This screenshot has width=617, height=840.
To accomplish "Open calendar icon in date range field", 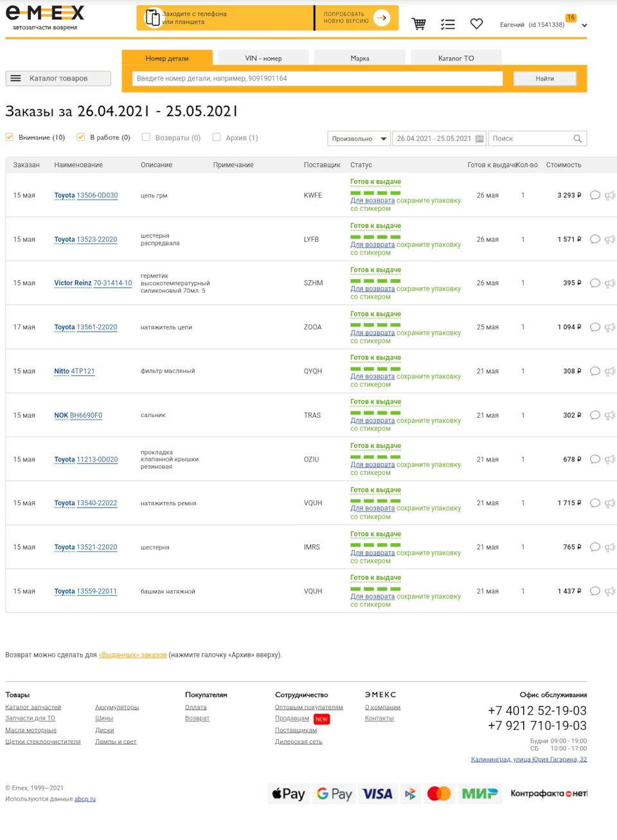I will coord(479,138).
